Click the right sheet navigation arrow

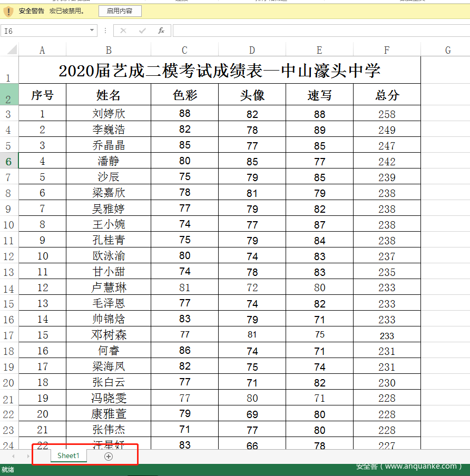point(28,457)
